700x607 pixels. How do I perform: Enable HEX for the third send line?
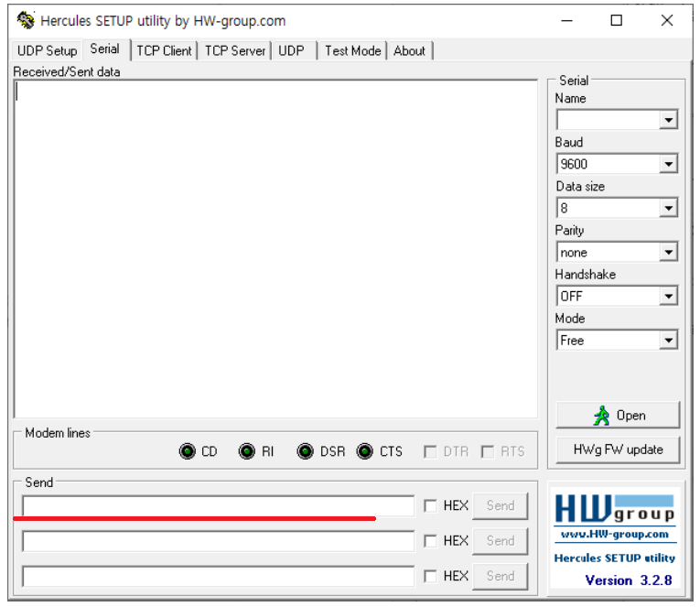(430, 576)
